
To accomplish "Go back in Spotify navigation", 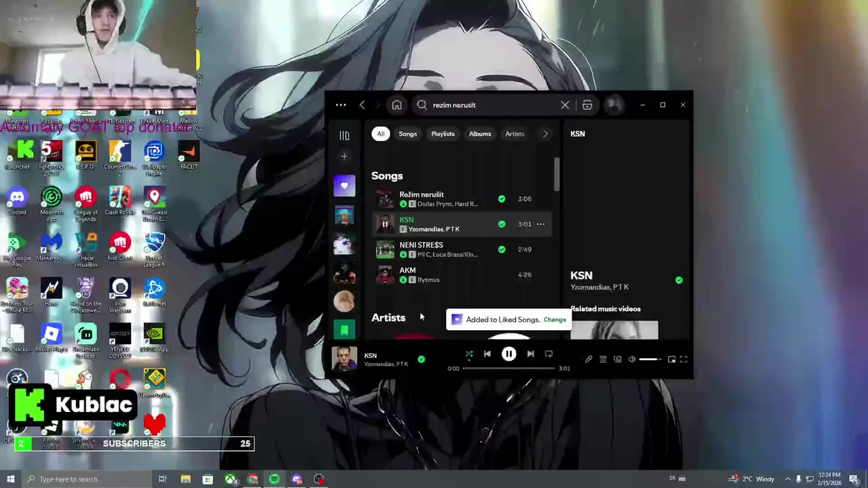I will tap(362, 105).
